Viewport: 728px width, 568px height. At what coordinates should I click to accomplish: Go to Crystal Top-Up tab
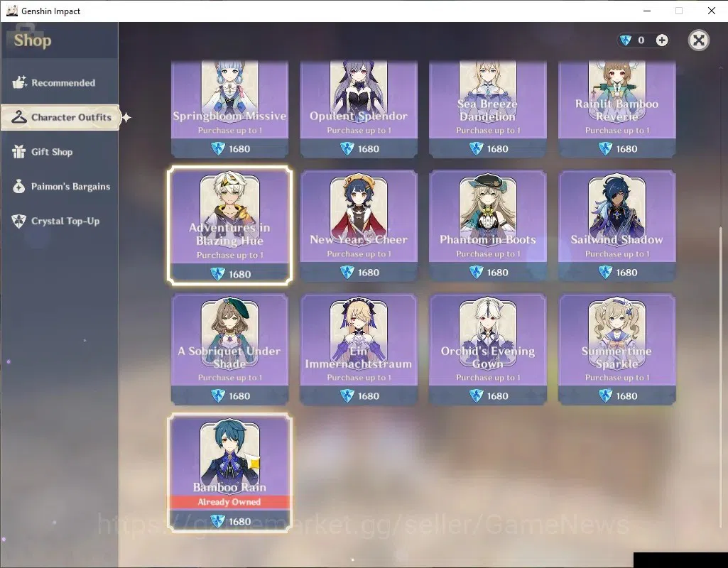60,221
